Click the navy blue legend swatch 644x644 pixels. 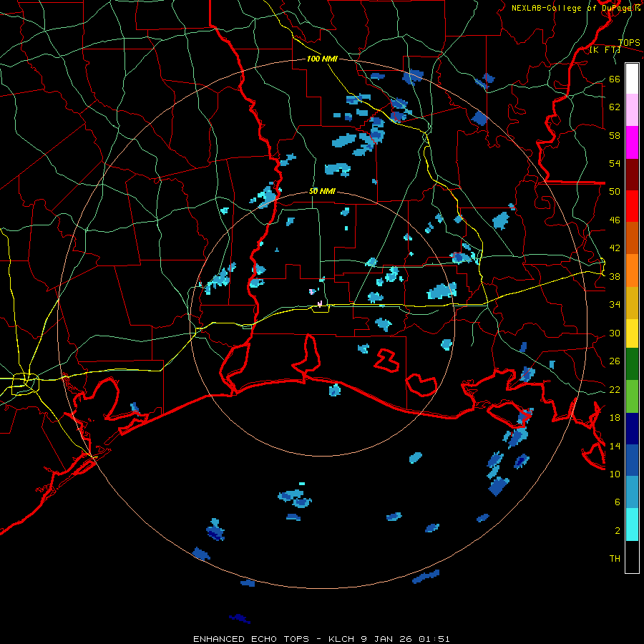632,429
